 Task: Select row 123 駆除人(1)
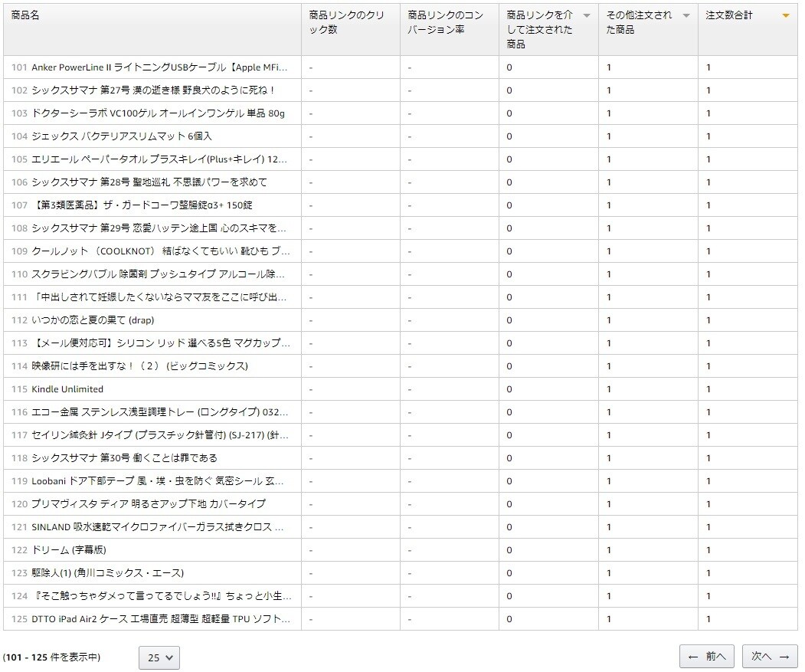click(x=401, y=573)
